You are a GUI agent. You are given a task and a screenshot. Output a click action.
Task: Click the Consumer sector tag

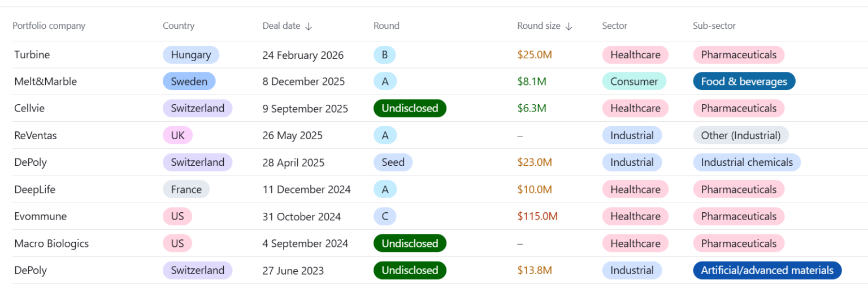tap(634, 82)
